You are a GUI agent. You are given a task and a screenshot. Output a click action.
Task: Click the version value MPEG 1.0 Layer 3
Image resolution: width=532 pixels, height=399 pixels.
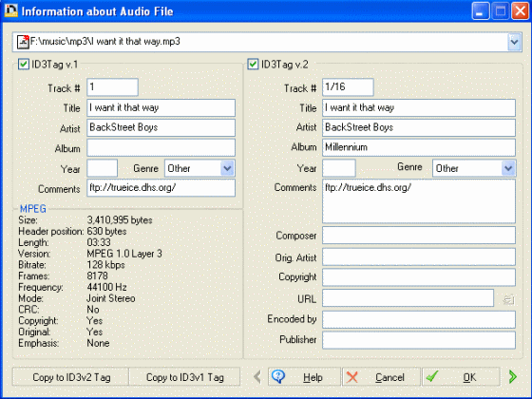click(124, 254)
